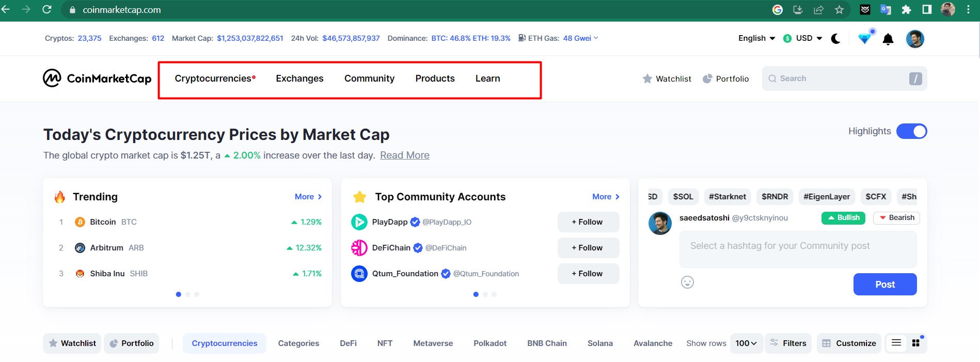Open the Customize options
980x362 pixels.
(x=849, y=343)
